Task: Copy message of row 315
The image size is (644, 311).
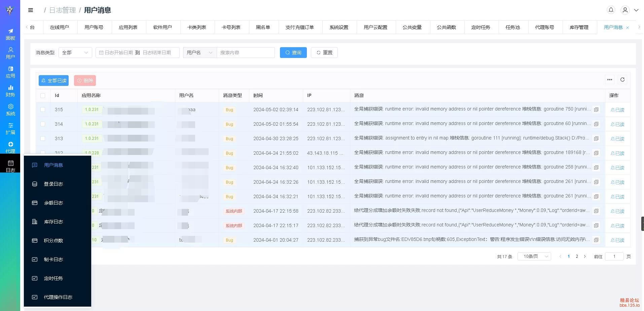Action: [x=596, y=110]
